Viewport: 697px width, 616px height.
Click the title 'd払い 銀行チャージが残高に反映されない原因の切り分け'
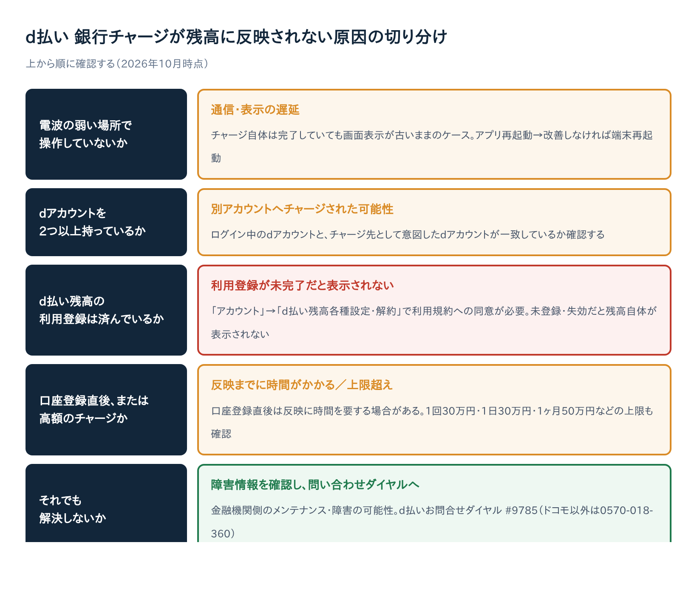tap(236, 37)
